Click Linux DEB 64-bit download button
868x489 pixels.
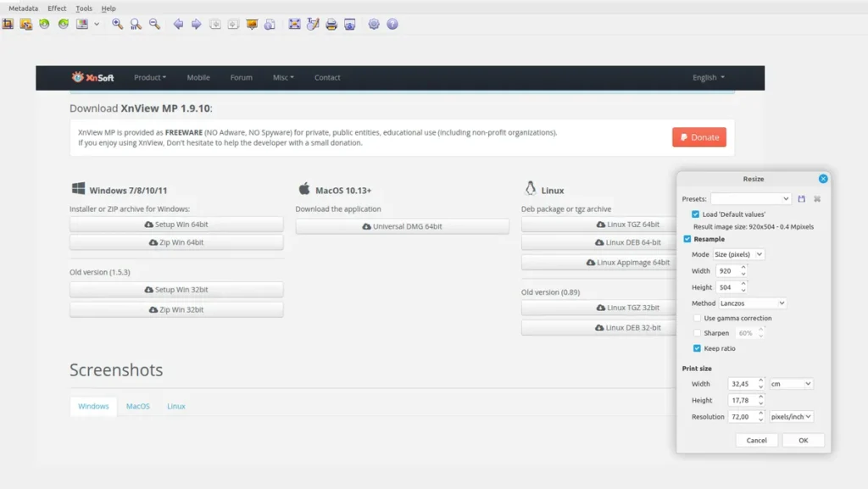(598, 242)
